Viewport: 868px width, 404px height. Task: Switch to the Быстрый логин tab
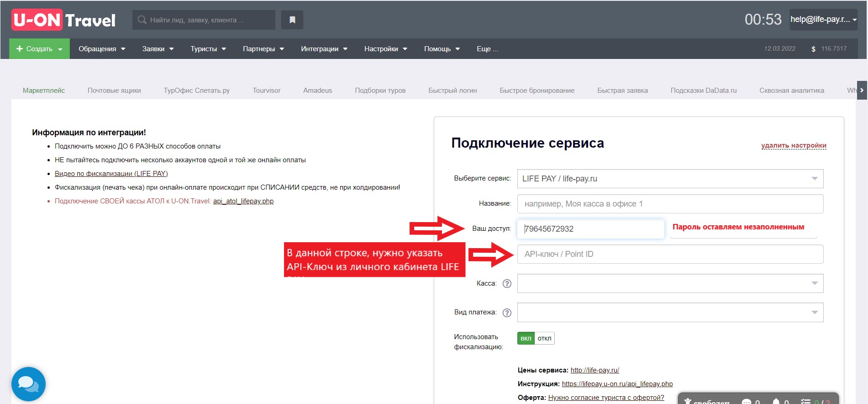point(452,90)
